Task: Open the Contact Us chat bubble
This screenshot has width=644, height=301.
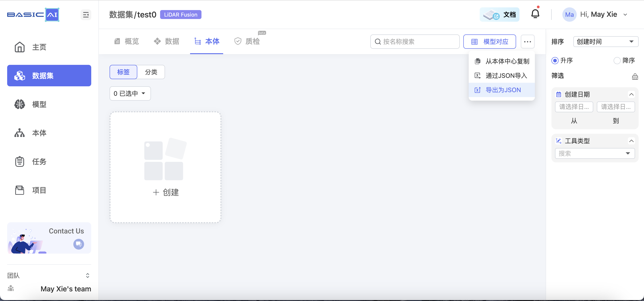Action: (x=78, y=244)
